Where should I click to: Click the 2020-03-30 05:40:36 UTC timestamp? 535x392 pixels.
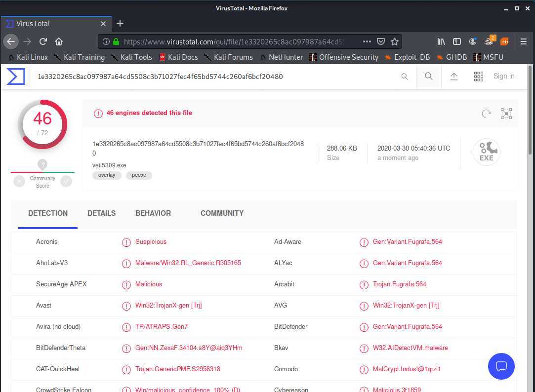413,148
